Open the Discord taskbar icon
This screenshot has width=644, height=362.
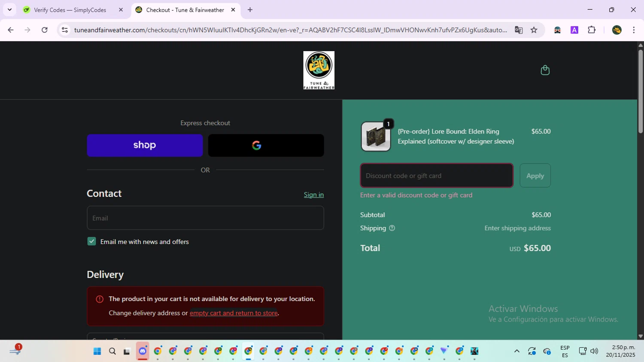(143, 351)
